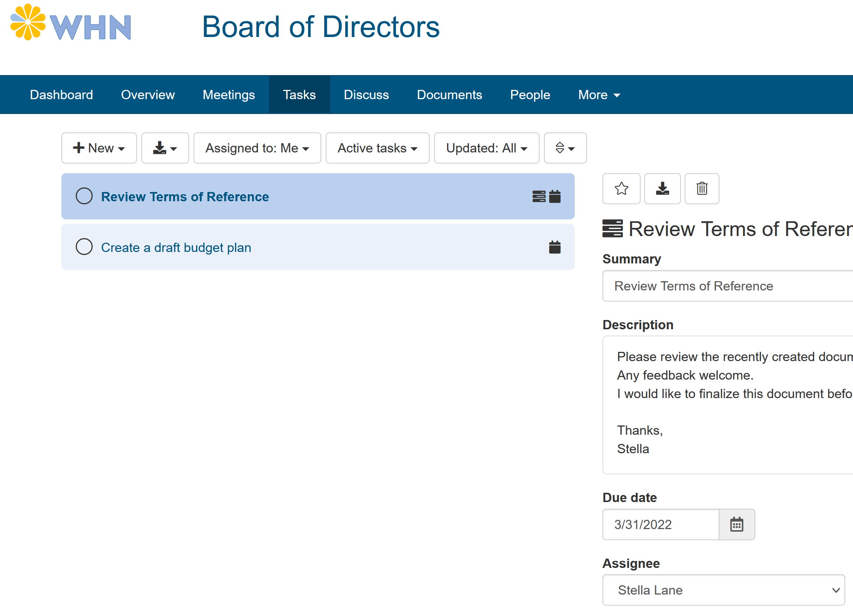853x616 pixels.
Task: Star the selected task as favorite
Action: (621, 188)
